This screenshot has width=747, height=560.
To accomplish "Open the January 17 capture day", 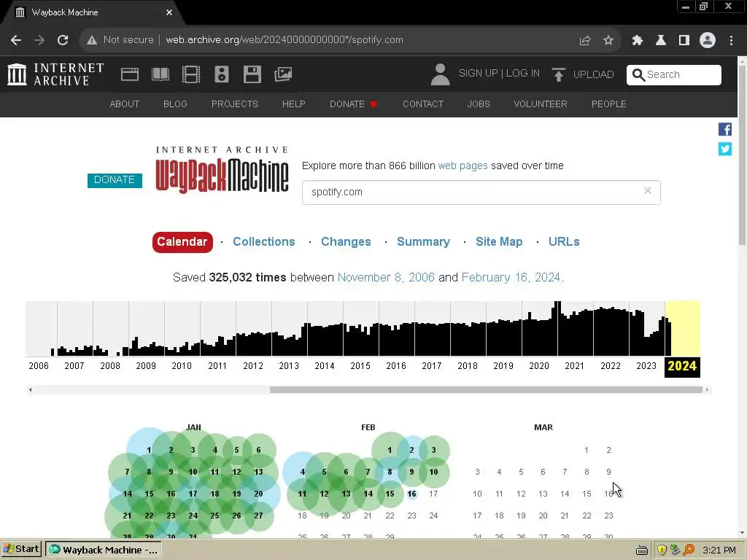I will (x=193, y=494).
